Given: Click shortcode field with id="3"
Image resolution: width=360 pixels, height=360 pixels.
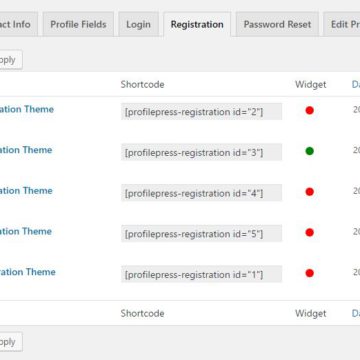Looking at the screenshot, I should click(x=201, y=152).
